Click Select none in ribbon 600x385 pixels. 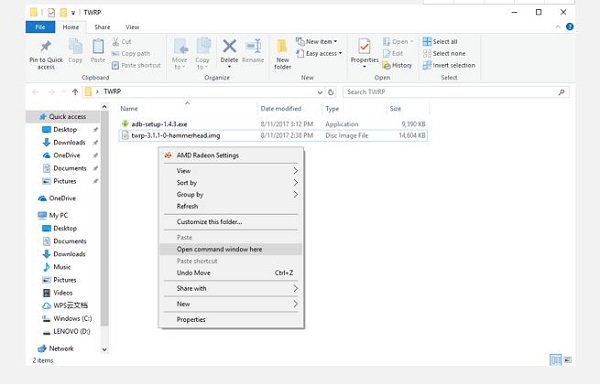click(444, 54)
